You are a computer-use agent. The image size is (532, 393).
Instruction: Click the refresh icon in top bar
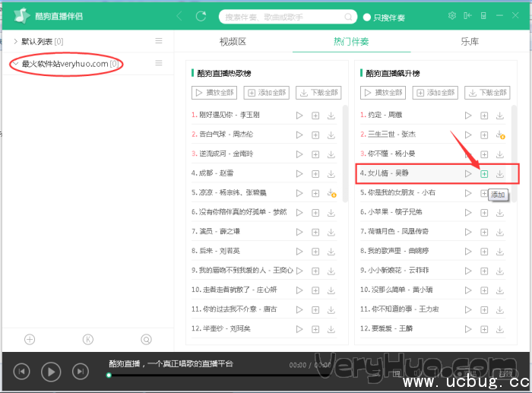pyautogui.click(x=201, y=16)
